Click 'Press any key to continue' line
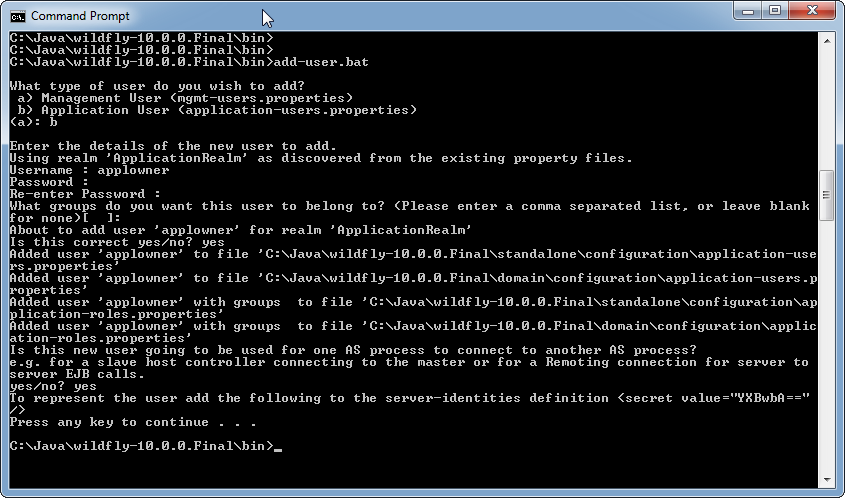845x498 pixels. [133, 422]
